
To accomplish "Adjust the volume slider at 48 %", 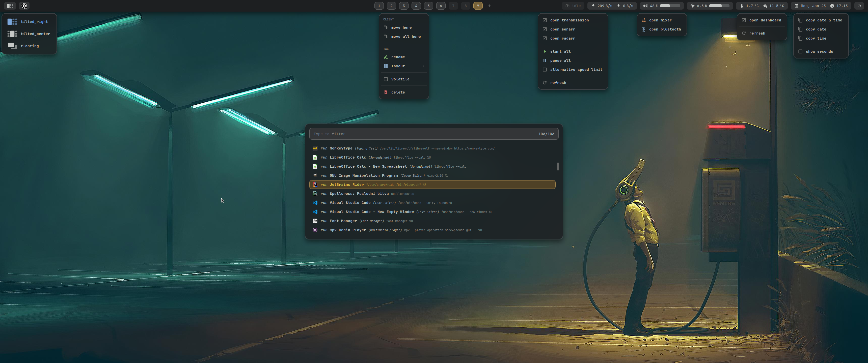I will 670,6.
